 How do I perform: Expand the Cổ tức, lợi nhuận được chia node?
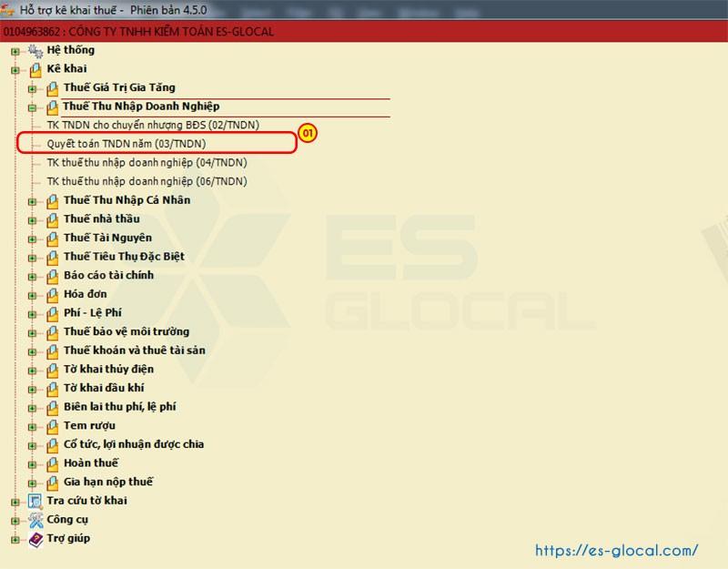click(32, 445)
